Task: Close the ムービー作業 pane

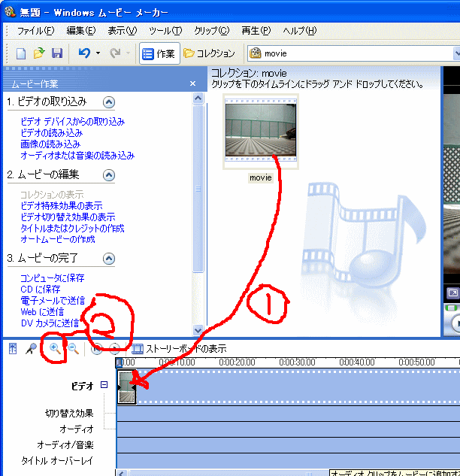Action: tap(192, 83)
